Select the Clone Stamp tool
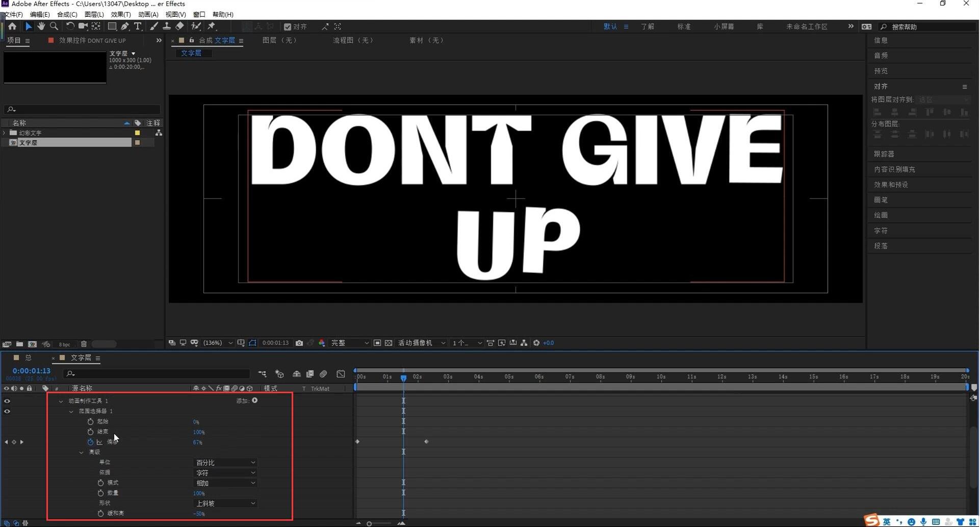Image resolution: width=980 pixels, height=527 pixels. (166, 27)
